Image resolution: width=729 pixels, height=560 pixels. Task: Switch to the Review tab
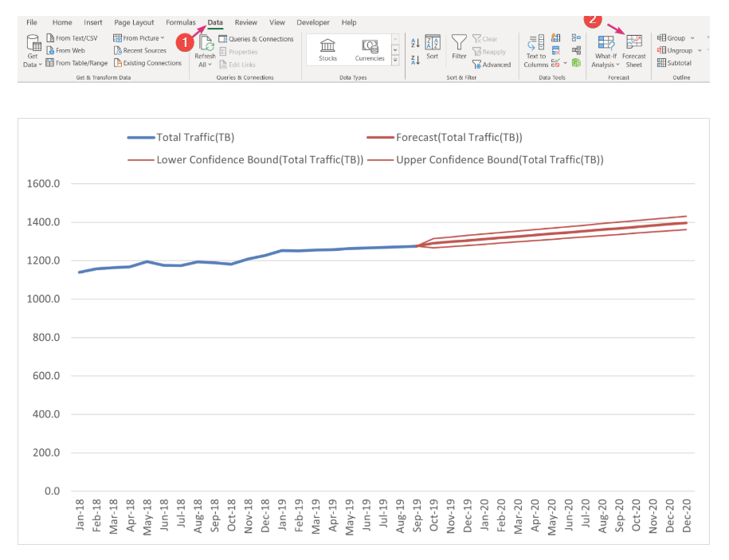(246, 22)
